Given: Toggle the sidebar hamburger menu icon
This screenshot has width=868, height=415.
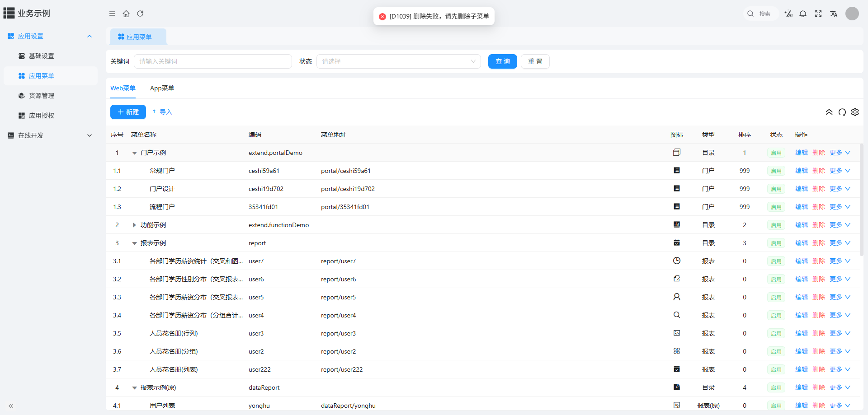Looking at the screenshot, I should 112,14.
